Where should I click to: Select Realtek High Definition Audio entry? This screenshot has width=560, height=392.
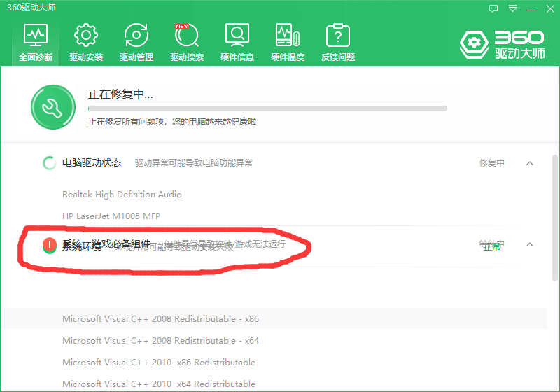(x=122, y=194)
